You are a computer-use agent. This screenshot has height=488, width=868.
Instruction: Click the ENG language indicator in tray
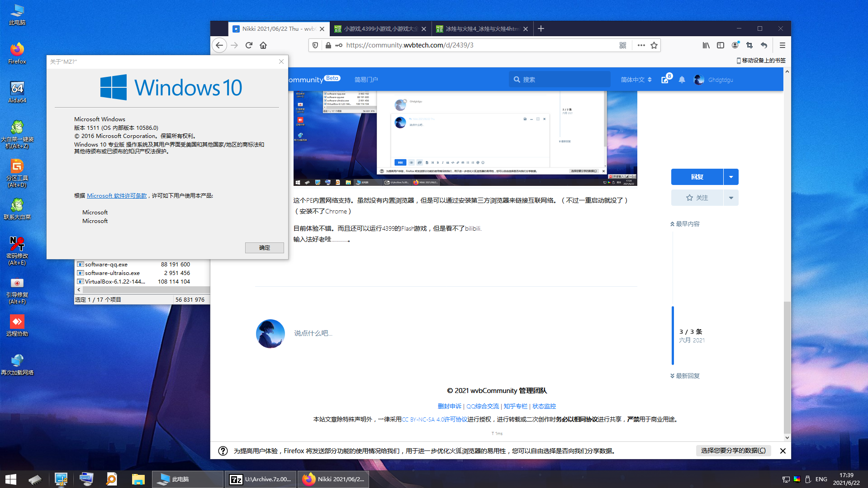[821, 479]
